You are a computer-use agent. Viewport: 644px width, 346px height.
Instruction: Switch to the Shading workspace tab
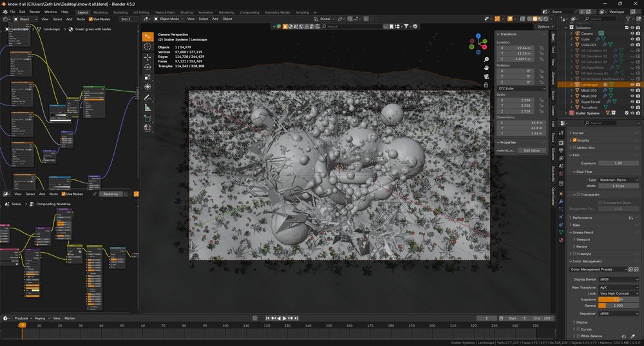[x=187, y=12]
